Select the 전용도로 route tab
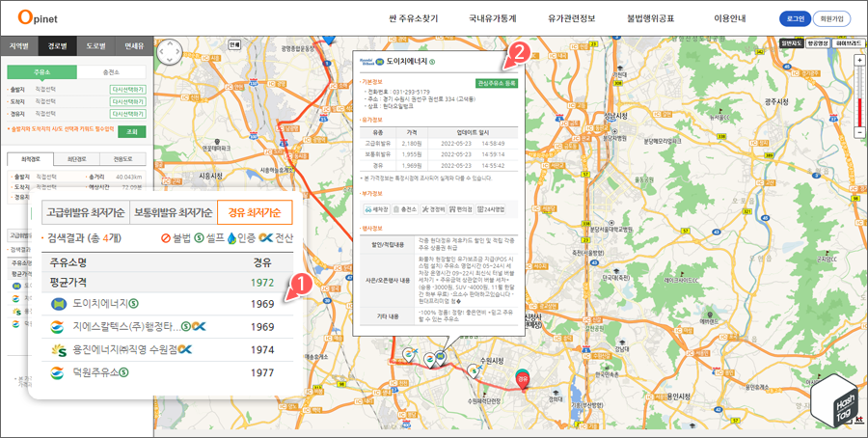This screenshot has height=438, width=868. (122, 159)
